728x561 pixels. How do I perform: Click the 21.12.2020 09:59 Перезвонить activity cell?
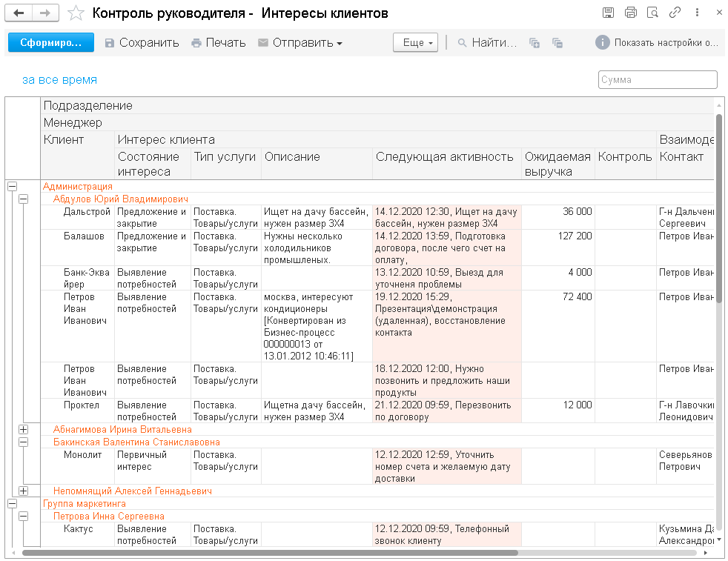pos(446,411)
